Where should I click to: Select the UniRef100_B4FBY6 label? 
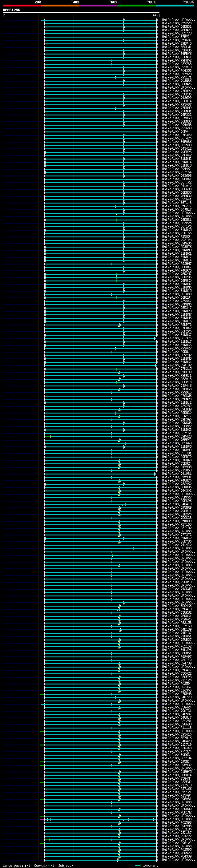(177, 54)
